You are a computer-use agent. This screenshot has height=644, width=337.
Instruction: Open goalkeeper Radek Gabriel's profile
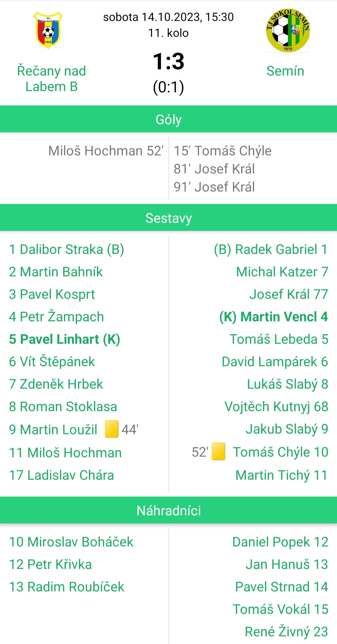(x=271, y=249)
